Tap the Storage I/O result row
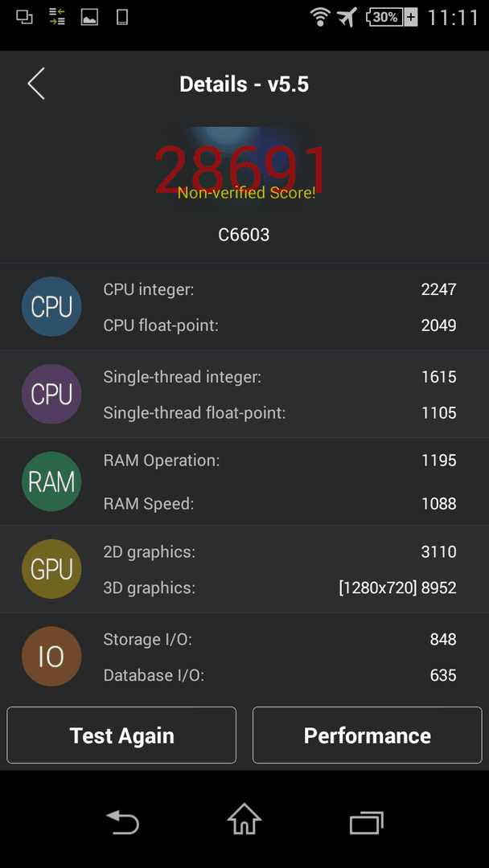The width and height of the screenshot is (489, 868). [280, 640]
